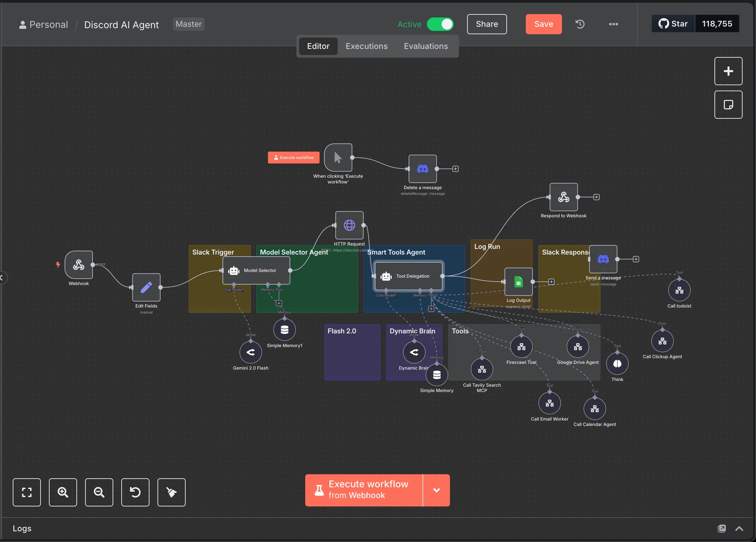Open the Execute workflow dropdown arrow
This screenshot has height=542, width=756.
pyautogui.click(x=437, y=490)
